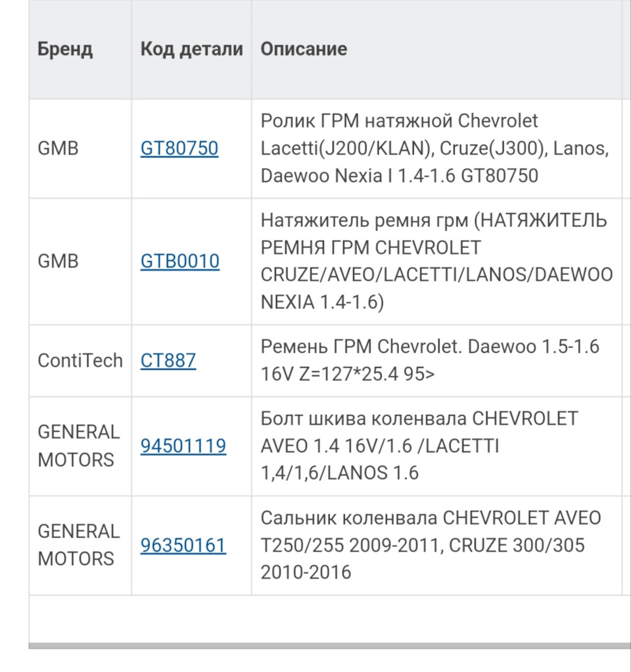Click the Бренд column header
The image size is (631, 672).
pyautogui.click(x=65, y=49)
